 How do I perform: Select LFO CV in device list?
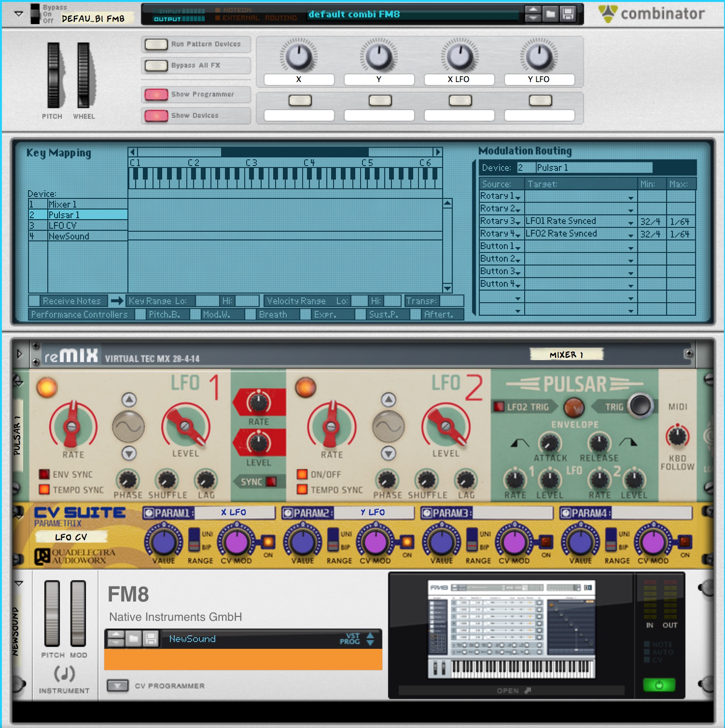click(78, 225)
